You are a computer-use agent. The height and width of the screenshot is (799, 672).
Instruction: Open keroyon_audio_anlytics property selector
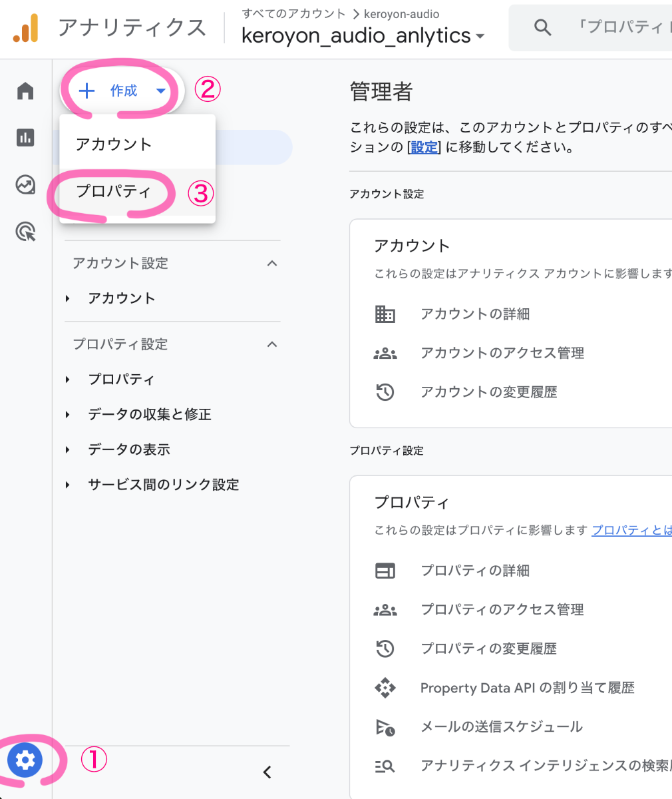(363, 36)
